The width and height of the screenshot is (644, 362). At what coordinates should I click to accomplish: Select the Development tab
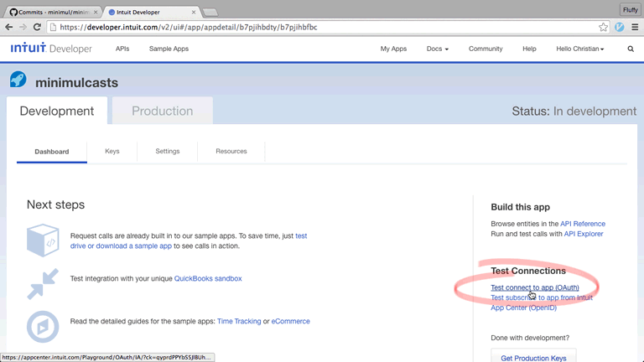click(x=57, y=111)
